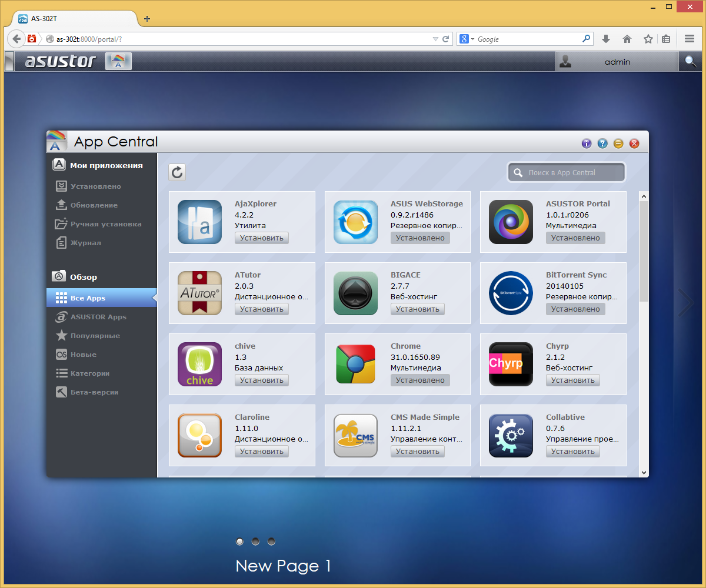Click the ASUS WebStorage app title

point(427,203)
